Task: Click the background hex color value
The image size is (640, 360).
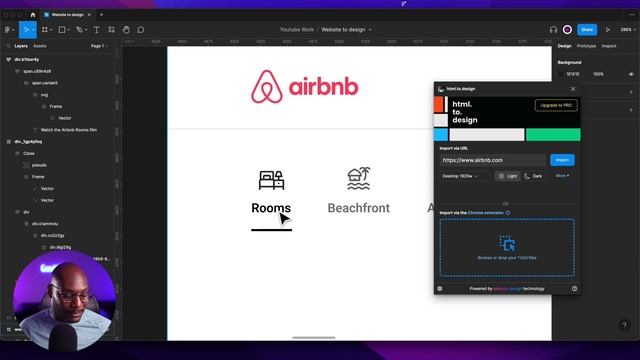Action: tap(573, 74)
